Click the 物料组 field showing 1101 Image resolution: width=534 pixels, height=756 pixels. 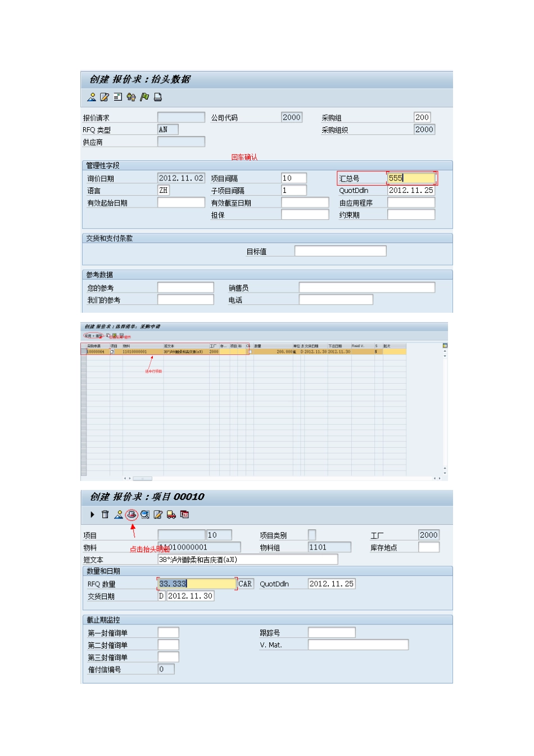pyautogui.click(x=329, y=547)
